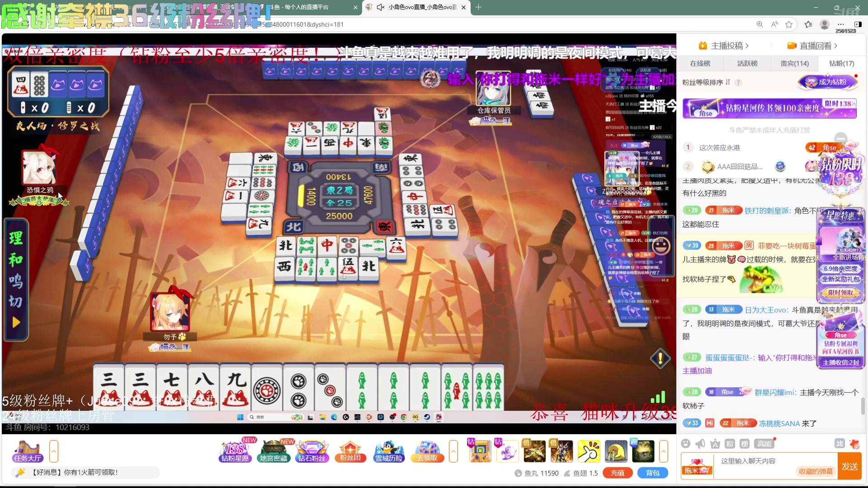The width and height of the screenshot is (868, 488).
Task: Expand the gift list arrow
Action: pyautogui.click(x=664, y=451)
